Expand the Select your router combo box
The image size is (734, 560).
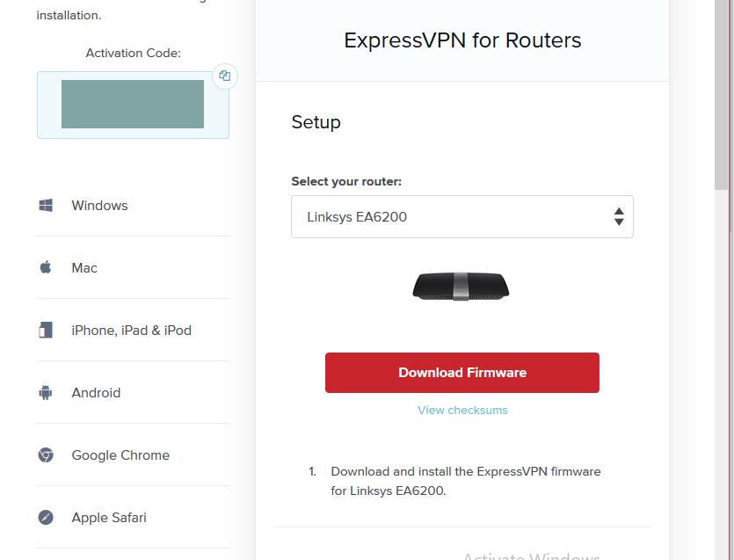pyautogui.click(x=461, y=216)
